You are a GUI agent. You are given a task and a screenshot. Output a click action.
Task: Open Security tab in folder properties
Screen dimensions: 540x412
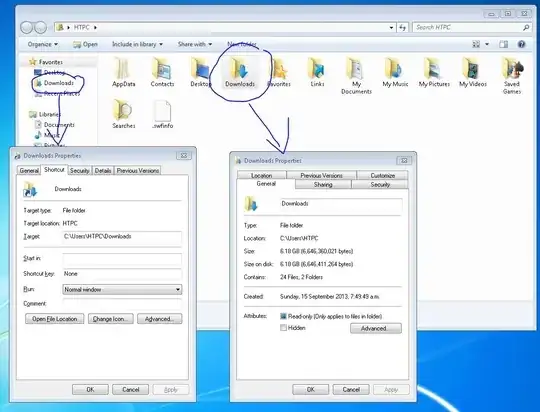[x=380, y=184]
